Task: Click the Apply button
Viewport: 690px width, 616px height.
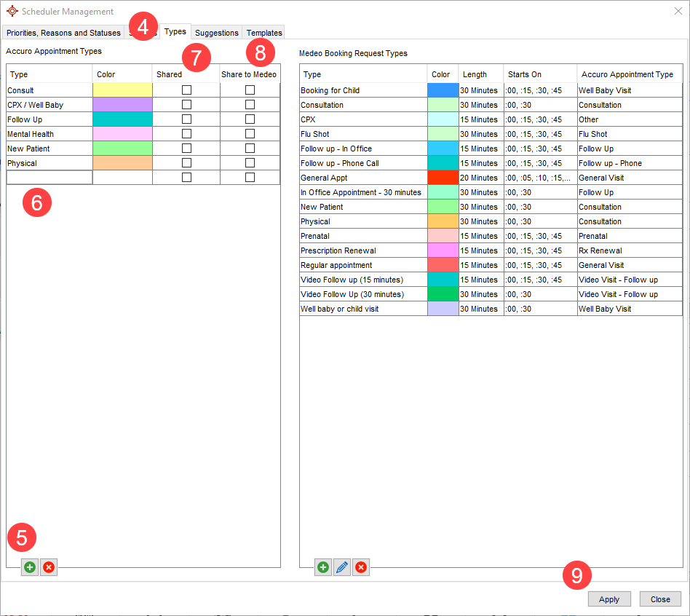Action: point(609,599)
